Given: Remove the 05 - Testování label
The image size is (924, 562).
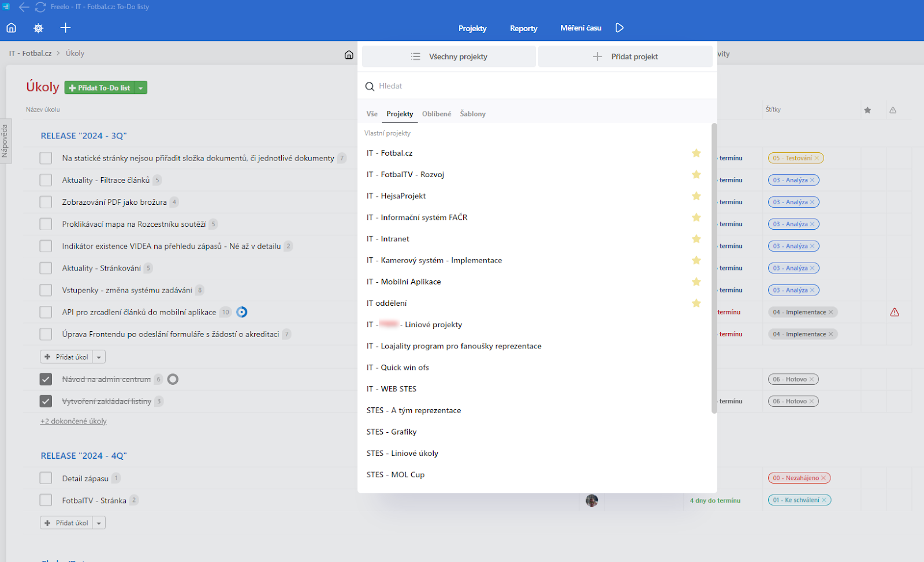Looking at the screenshot, I should (817, 158).
